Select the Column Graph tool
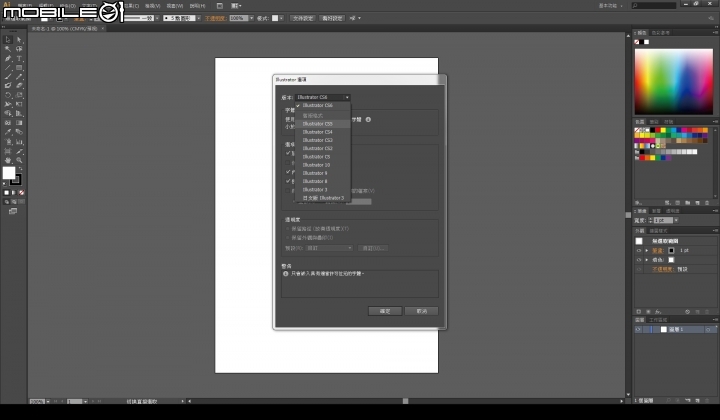Viewport: 720px width, 420px height. point(19,142)
